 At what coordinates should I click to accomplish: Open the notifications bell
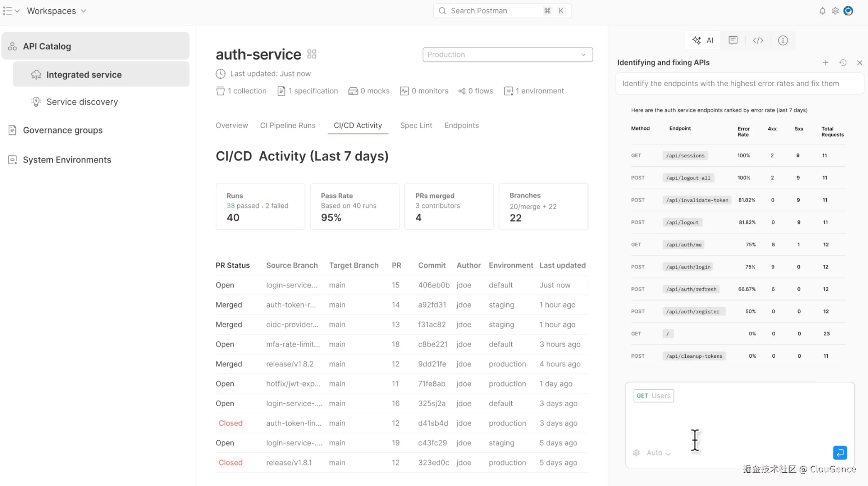coord(822,11)
